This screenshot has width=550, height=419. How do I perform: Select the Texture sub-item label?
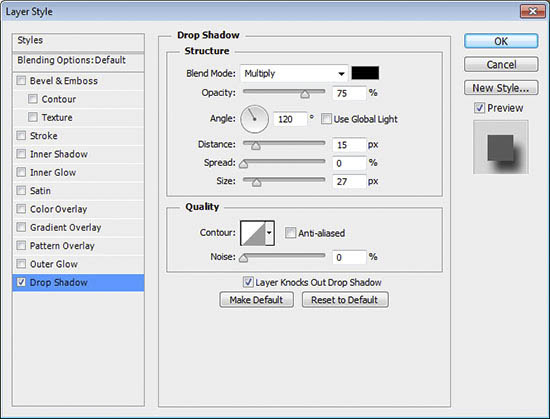pyautogui.click(x=57, y=117)
